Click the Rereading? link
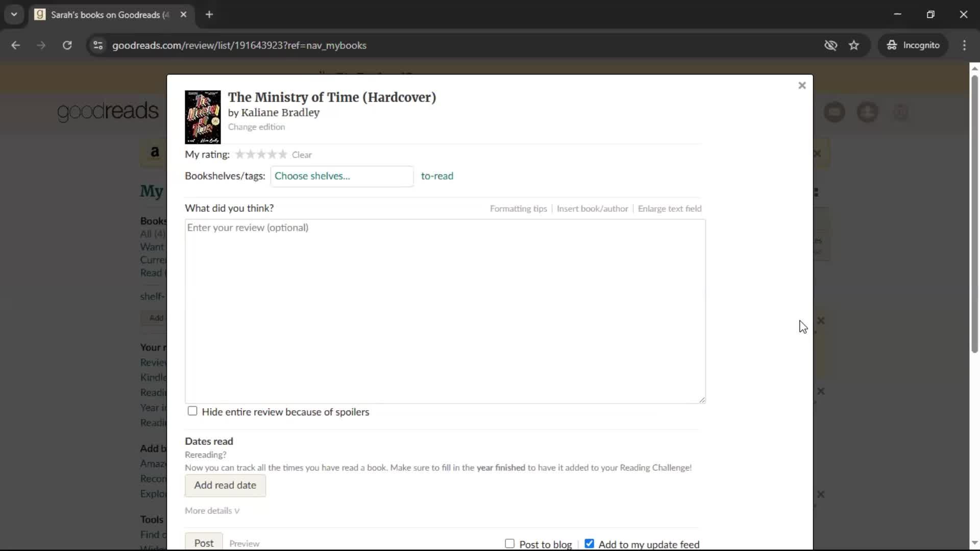Image resolution: width=980 pixels, height=551 pixels. pos(205,455)
